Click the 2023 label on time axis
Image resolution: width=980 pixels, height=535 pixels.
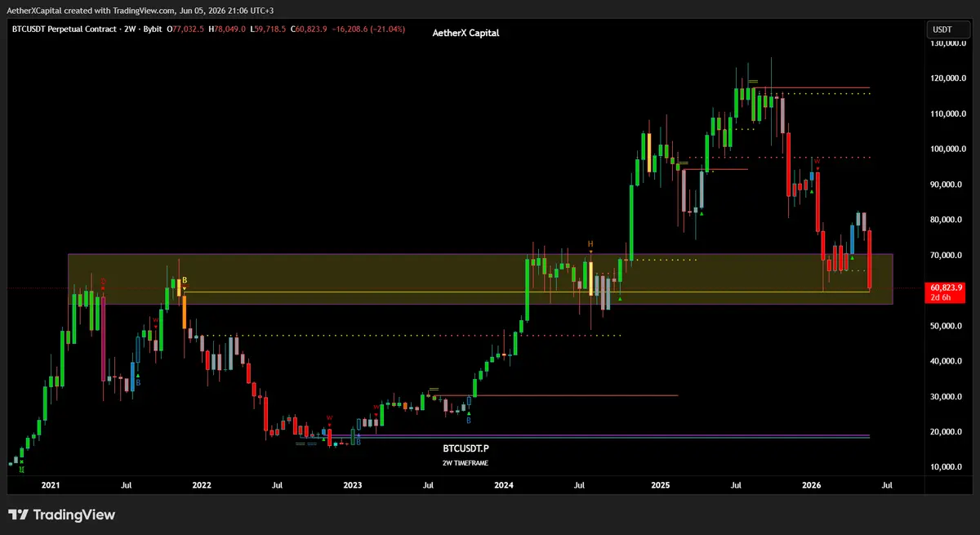point(353,485)
